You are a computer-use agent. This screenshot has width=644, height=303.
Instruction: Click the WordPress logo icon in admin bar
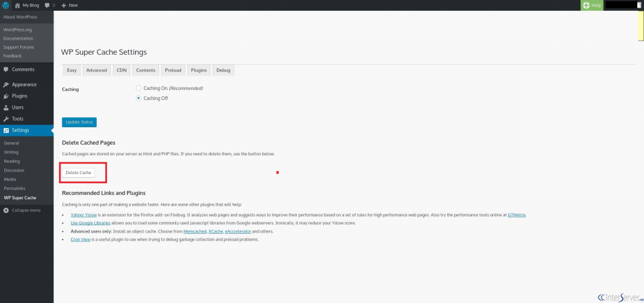(x=6, y=5)
